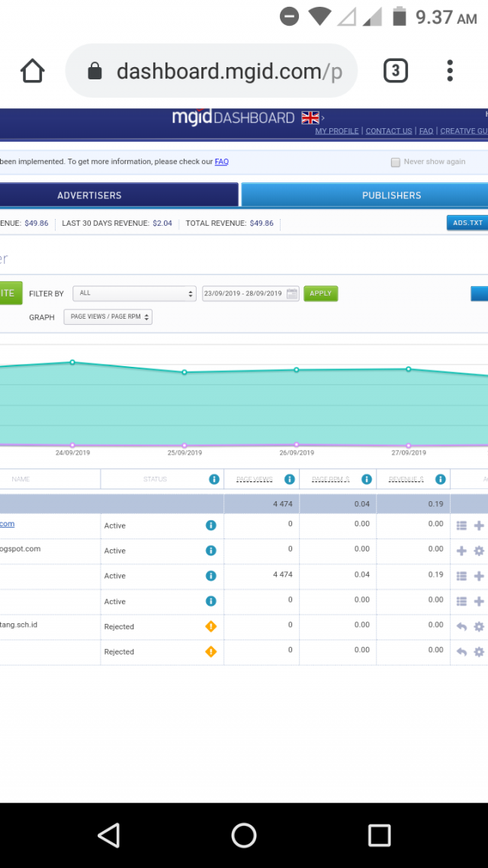Image resolution: width=488 pixels, height=868 pixels.
Task: Click the ADS.TXT button
Action: click(x=467, y=223)
